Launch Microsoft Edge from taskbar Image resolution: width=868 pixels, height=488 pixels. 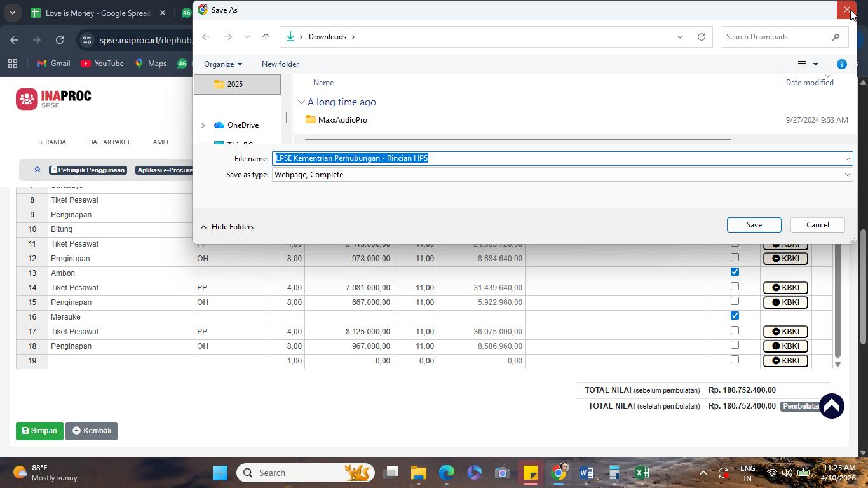click(447, 473)
